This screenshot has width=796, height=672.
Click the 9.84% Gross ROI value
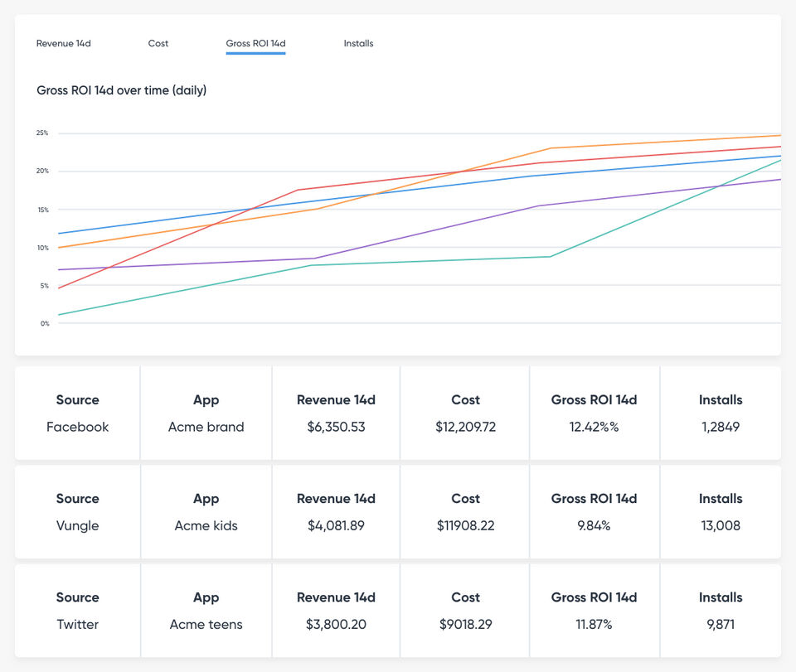[x=594, y=525]
